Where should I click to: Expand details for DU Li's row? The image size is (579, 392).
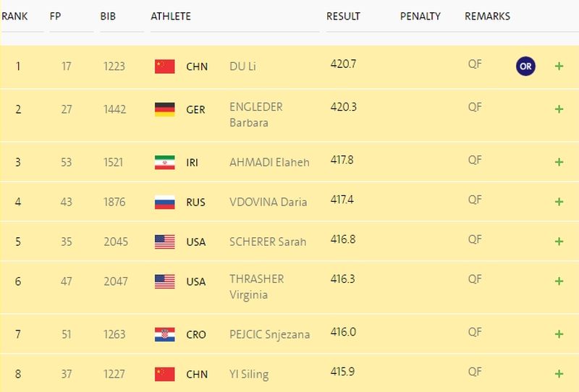click(x=559, y=66)
